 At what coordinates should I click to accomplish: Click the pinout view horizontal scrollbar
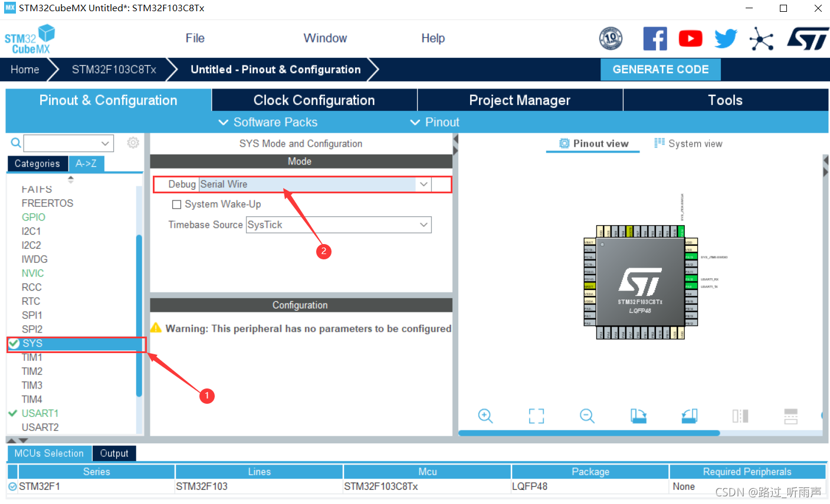click(x=589, y=433)
